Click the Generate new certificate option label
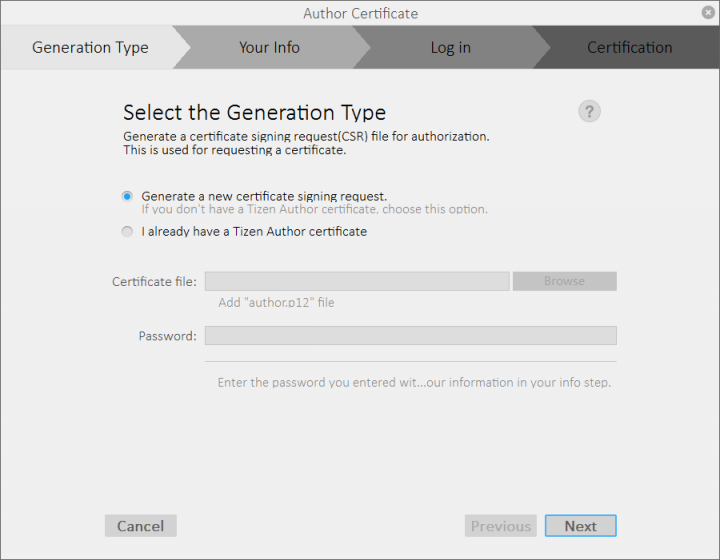 point(264,196)
